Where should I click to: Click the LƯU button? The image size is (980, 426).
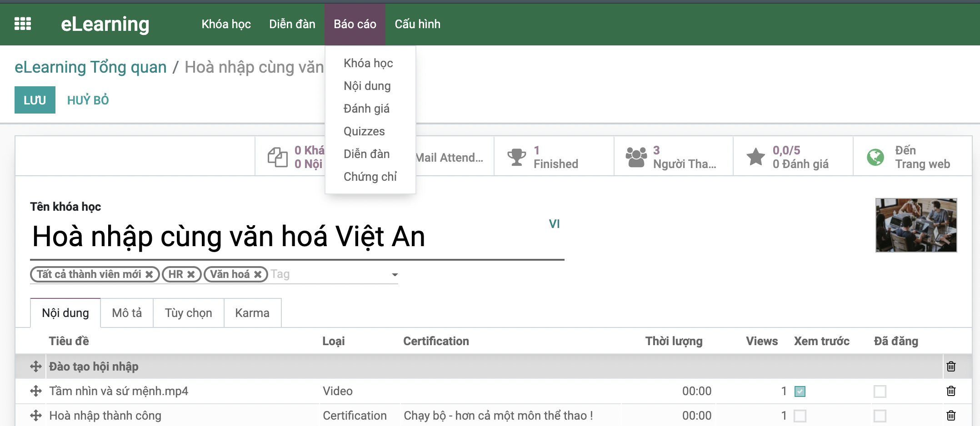[35, 99]
